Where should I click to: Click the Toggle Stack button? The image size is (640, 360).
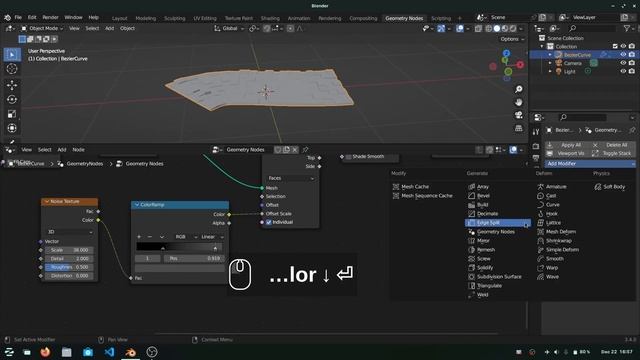[x=613, y=153]
